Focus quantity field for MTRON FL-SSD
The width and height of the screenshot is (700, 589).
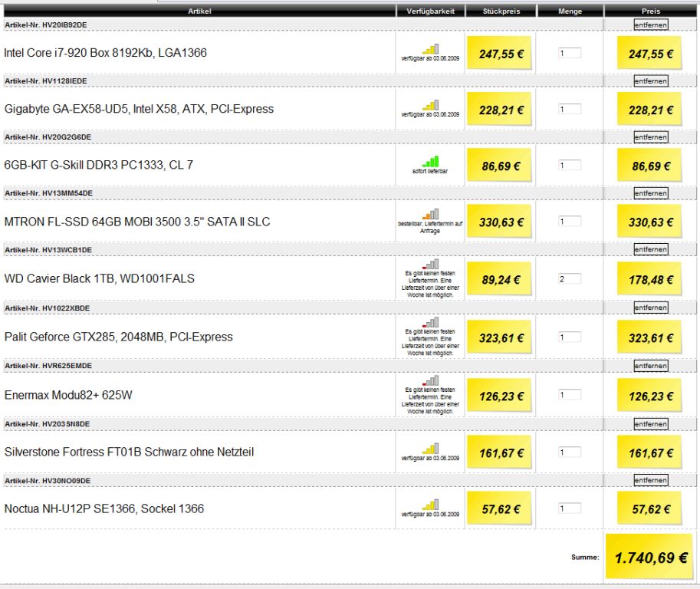[x=570, y=221]
